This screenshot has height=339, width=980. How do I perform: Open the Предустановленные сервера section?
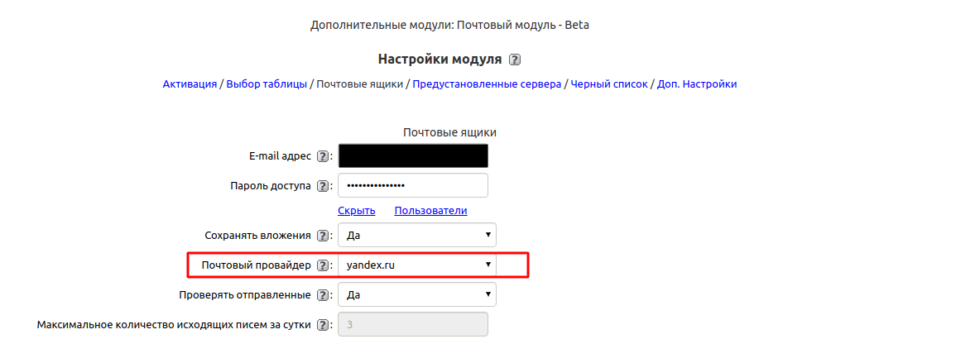tap(487, 84)
